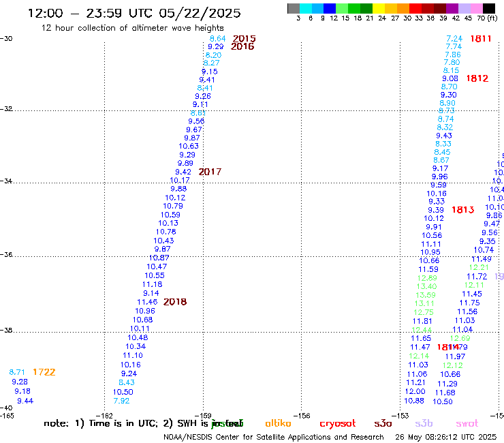Click the orange '1722' altika time stamp
Image resolution: width=504 pixels, height=443 pixels.
point(44,372)
